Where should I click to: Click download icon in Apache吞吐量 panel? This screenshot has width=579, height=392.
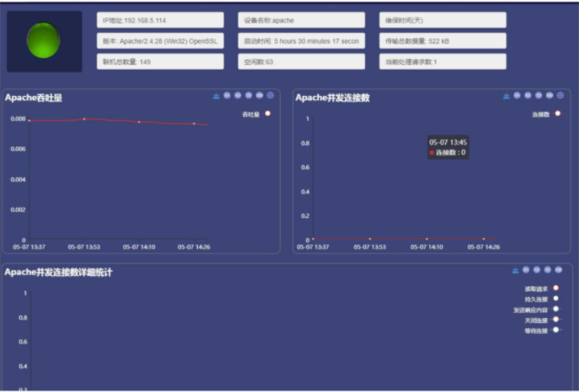[216, 96]
